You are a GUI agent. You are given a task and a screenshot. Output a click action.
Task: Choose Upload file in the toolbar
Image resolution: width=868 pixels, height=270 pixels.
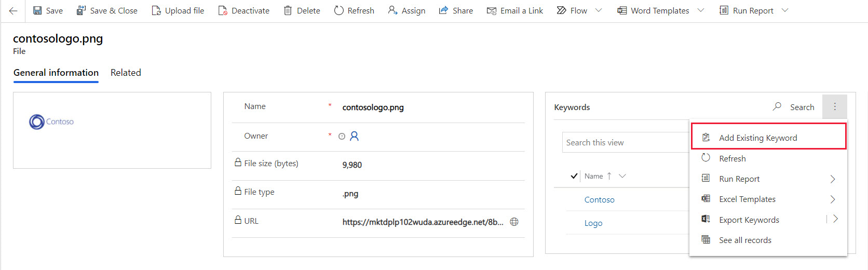coord(178,10)
